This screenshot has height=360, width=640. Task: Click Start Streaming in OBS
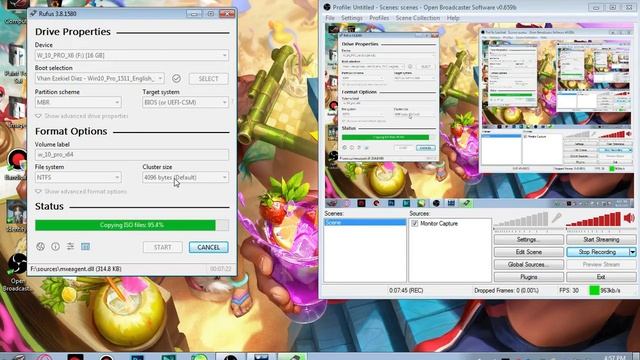(601, 240)
